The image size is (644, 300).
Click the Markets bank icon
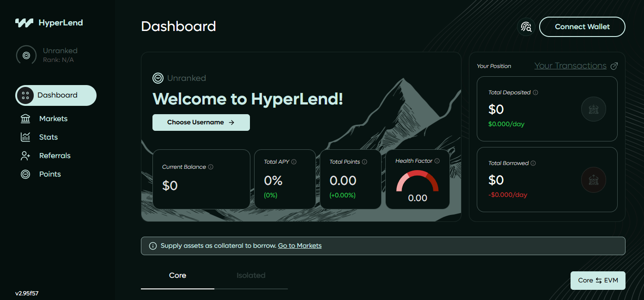coord(25,119)
